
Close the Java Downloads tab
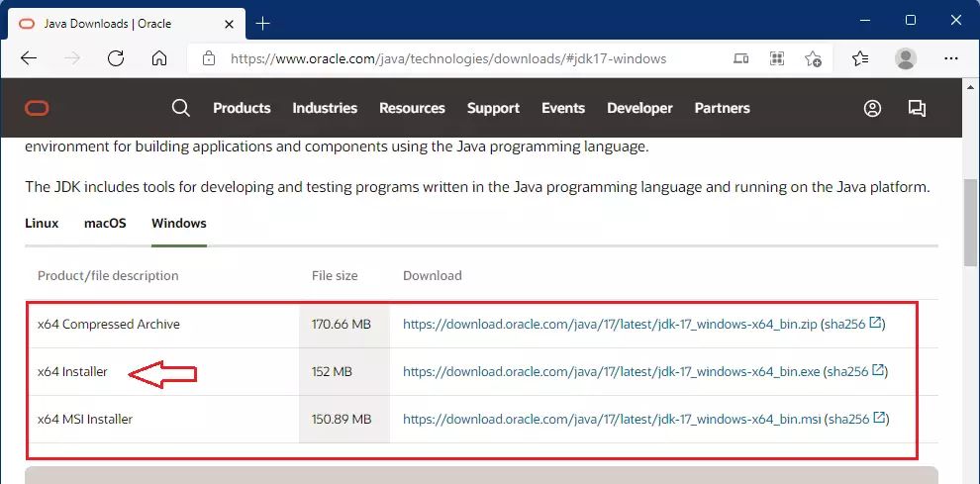tap(230, 24)
